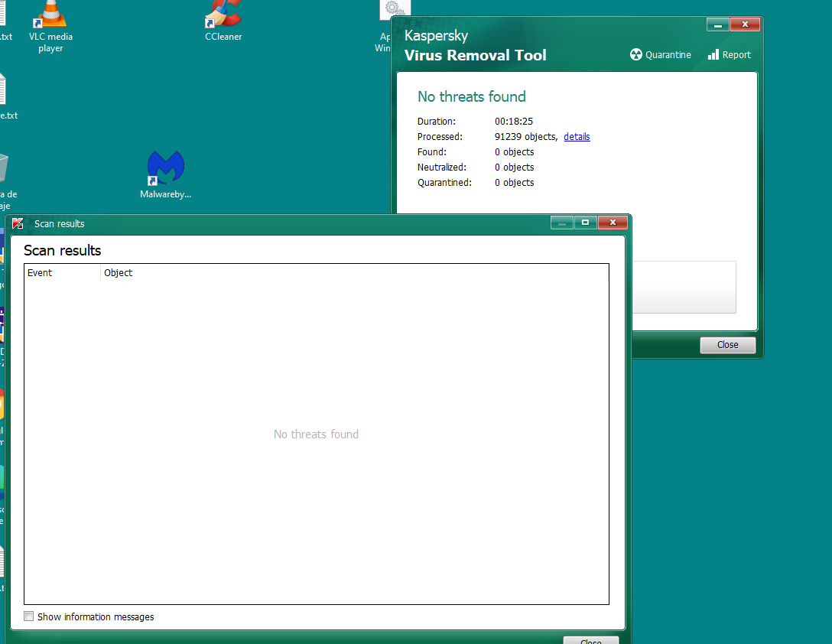Screen dimensions: 832x644
Task: Click the '91239 objects' processed value
Action: 526,136
